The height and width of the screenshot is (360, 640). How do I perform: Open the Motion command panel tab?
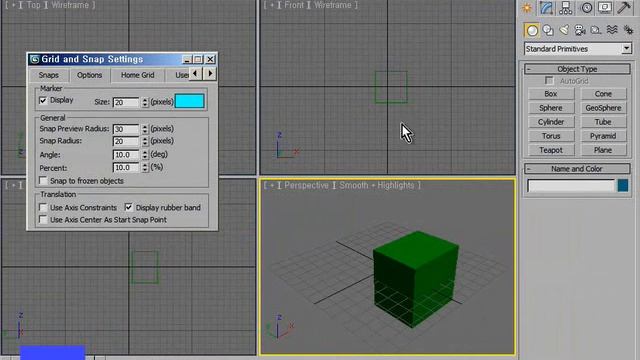click(587, 7)
